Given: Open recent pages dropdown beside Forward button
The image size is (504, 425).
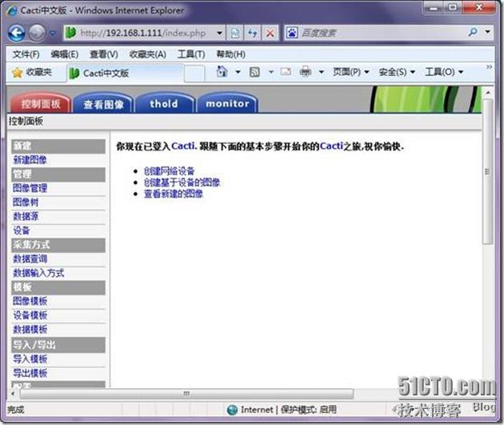Looking at the screenshot, I should pos(53,33).
